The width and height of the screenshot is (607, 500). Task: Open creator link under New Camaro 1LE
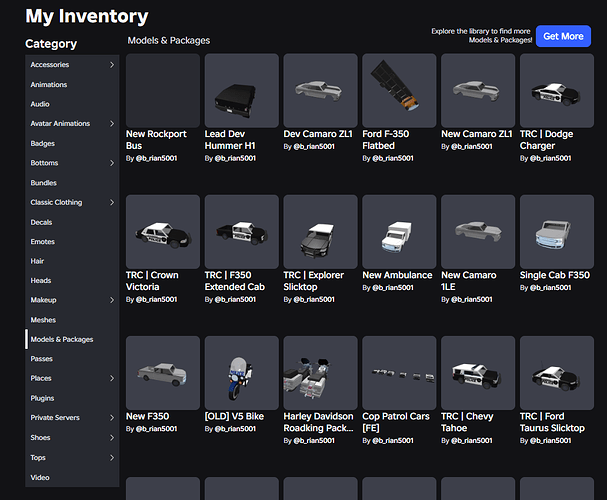click(x=472, y=300)
